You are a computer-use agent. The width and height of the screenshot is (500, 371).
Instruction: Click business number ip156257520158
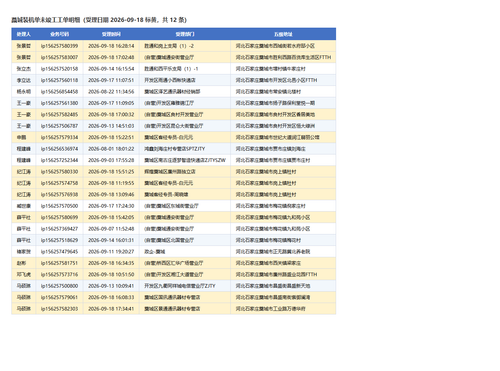pyautogui.click(x=59, y=69)
